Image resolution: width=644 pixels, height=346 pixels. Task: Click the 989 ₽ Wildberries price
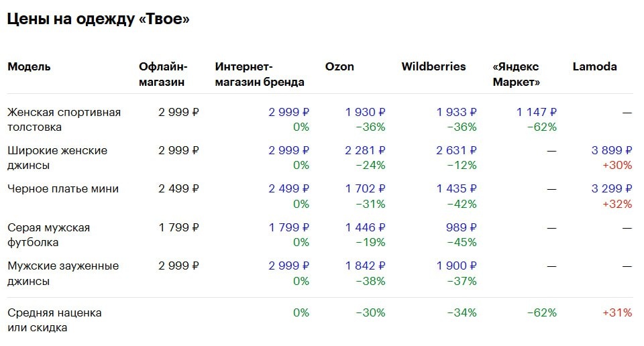click(x=462, y=228)
